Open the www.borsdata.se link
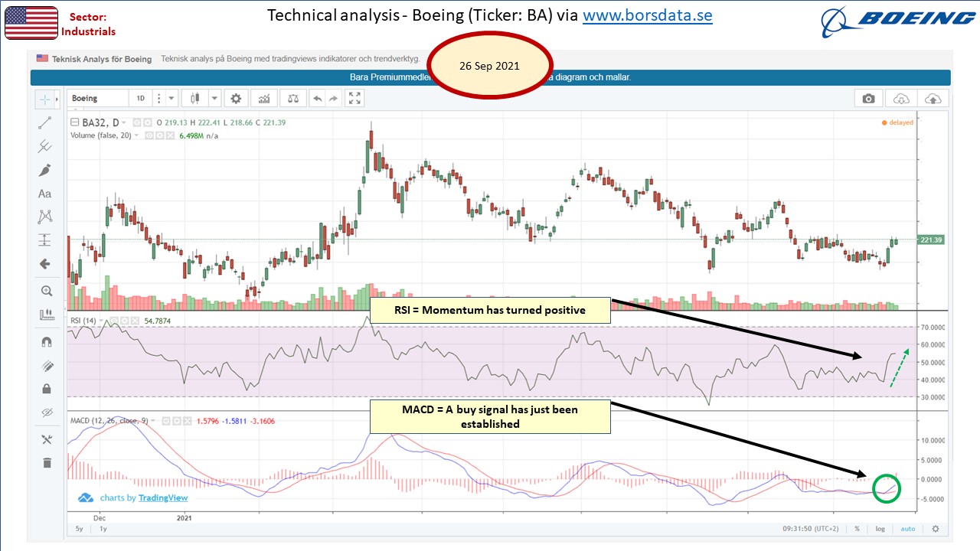The width and height of the screenshot is (980, 551). [648, 15]
